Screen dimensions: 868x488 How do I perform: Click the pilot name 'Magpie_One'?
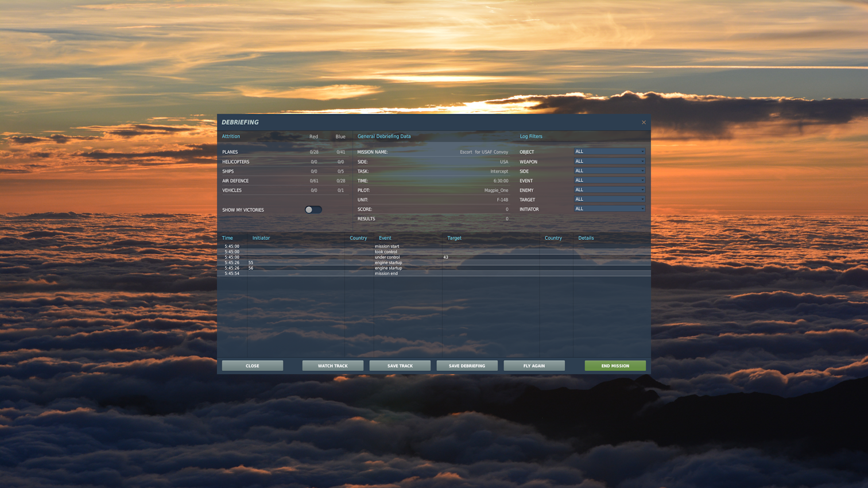click(x=496, y=190)
